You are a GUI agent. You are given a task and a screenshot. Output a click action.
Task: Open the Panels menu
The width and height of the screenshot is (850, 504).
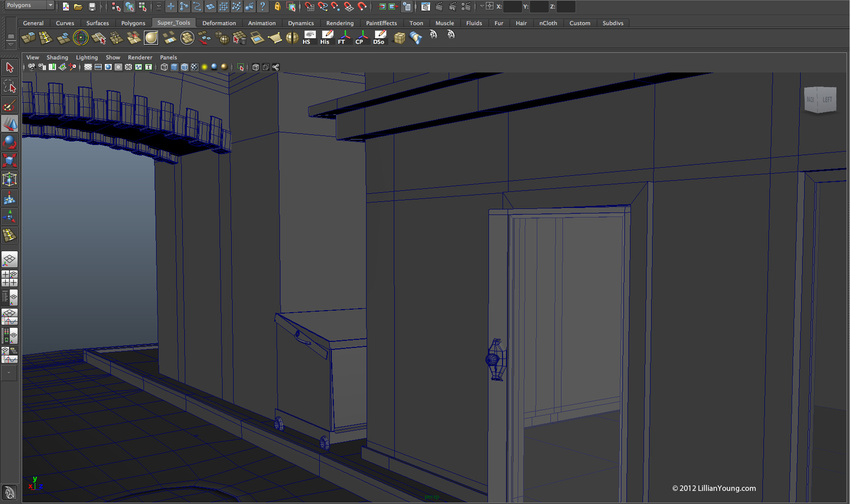tap(168, 57)
